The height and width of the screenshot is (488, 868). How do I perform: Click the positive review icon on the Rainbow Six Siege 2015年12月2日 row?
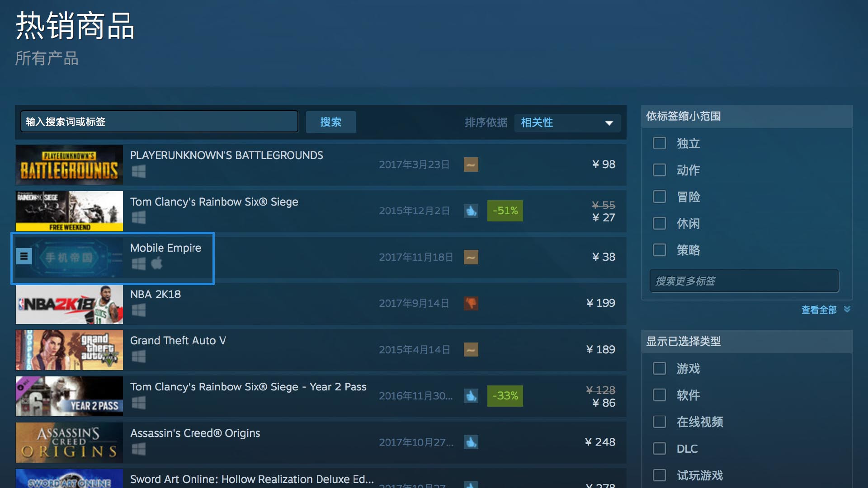pos(471,211)
